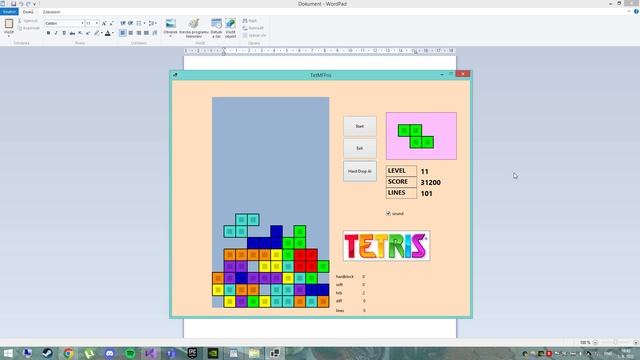
Task: Click the Datum a čas button
Action: point(216,28)
